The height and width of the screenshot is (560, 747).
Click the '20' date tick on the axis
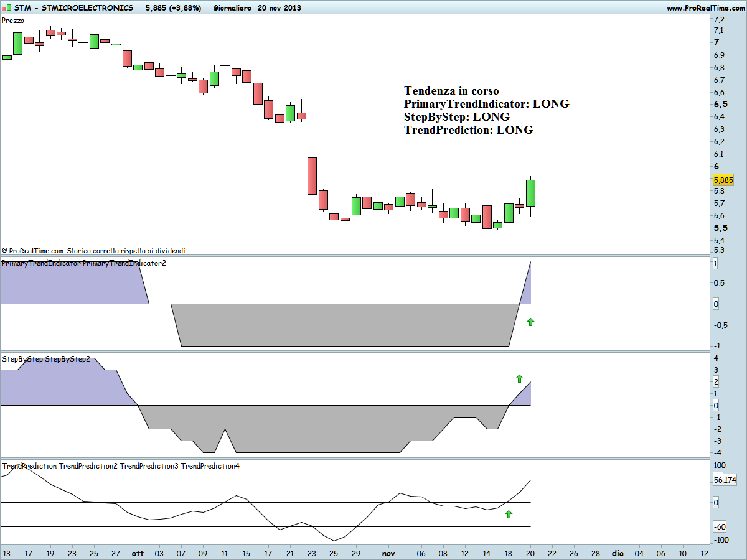point(530,553)
